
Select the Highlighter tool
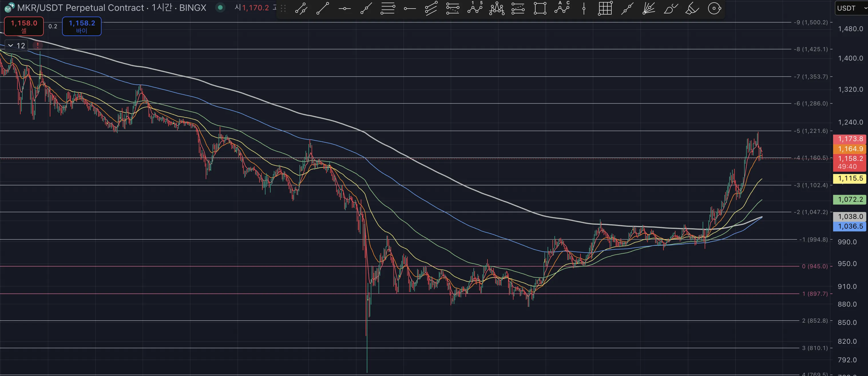(692, 8)
